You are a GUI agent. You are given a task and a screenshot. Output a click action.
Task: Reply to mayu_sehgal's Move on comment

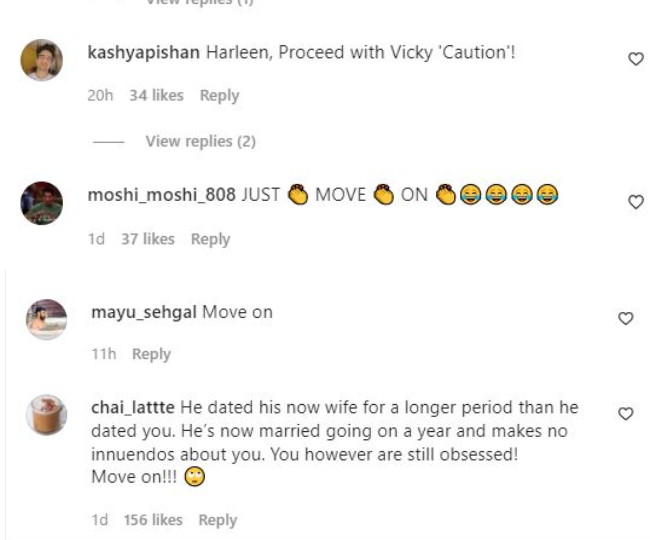pos(151,354)
